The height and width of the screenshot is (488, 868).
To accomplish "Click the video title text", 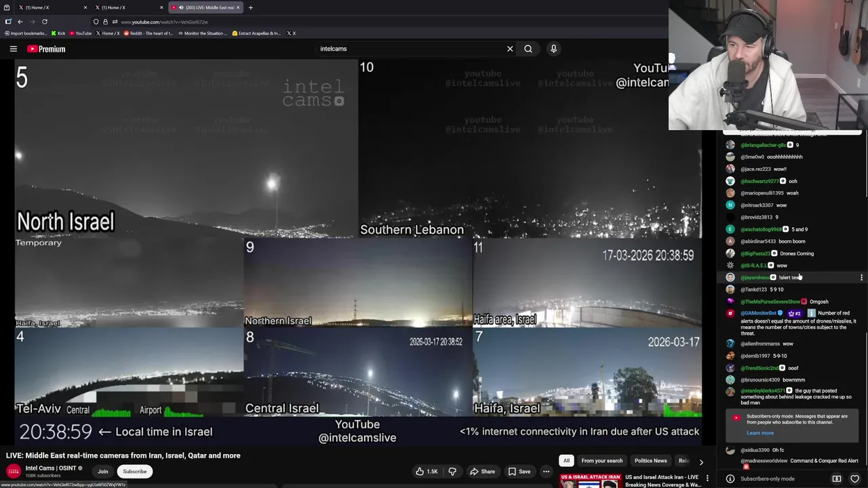I will pos(123,455).
